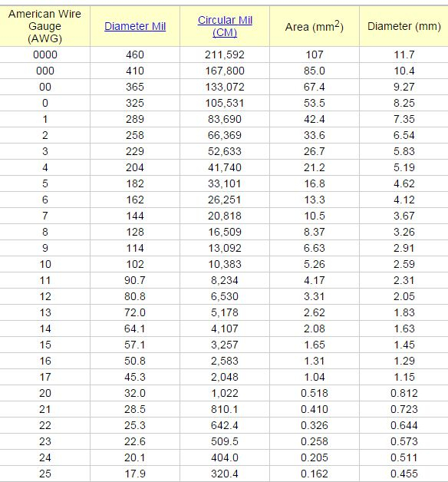Select circular mil value 211,592

pos(225,55)
